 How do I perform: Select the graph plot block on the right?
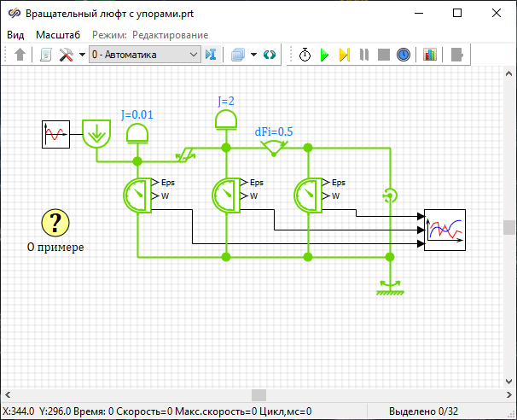click(445, 229)
